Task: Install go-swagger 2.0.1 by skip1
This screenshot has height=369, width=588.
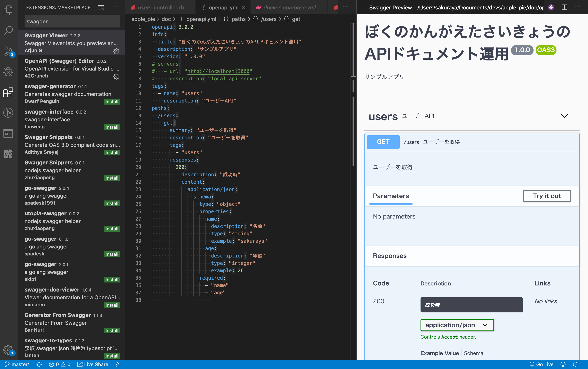Action: point(112,280)
